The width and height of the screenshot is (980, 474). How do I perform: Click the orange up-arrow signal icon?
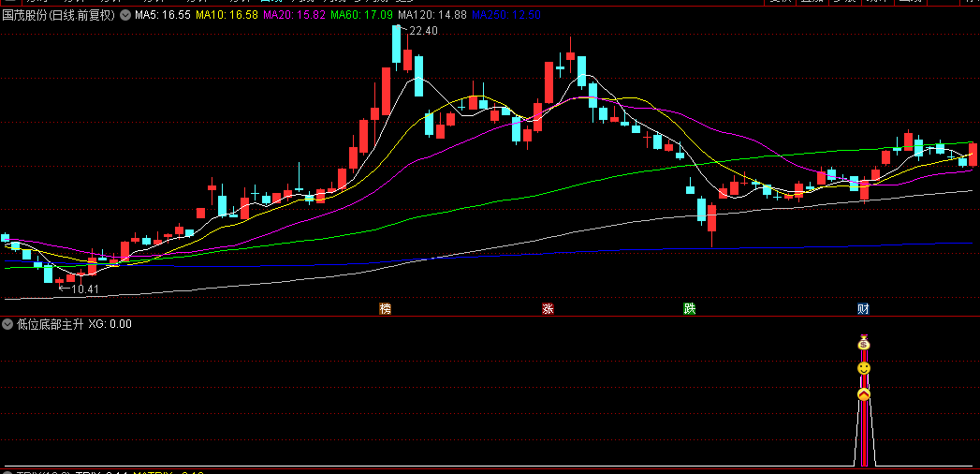864,394
